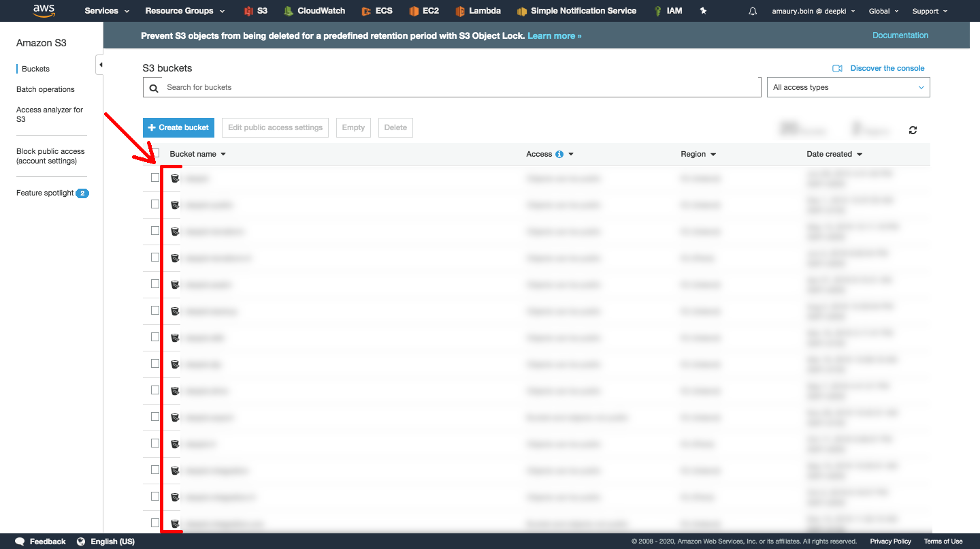Open the ECS shortcut
The height and width of the screenshot is (549, 980).
click(377, 11)
